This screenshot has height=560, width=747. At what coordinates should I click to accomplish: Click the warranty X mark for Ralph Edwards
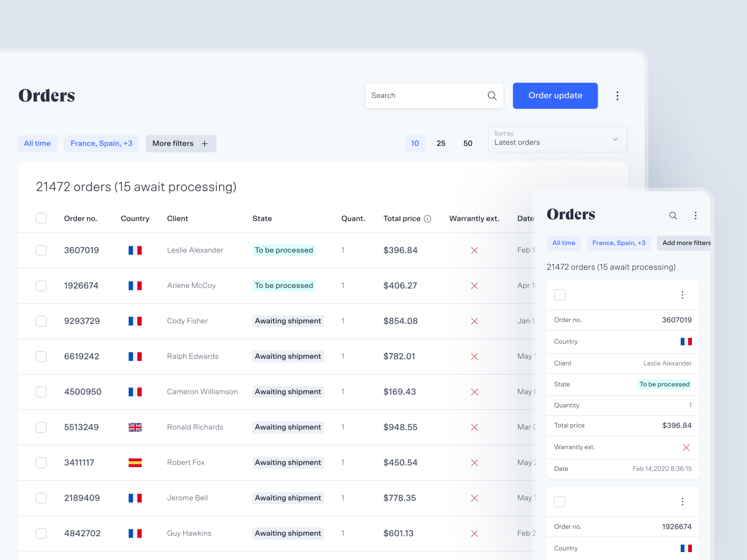pos(474,357)
